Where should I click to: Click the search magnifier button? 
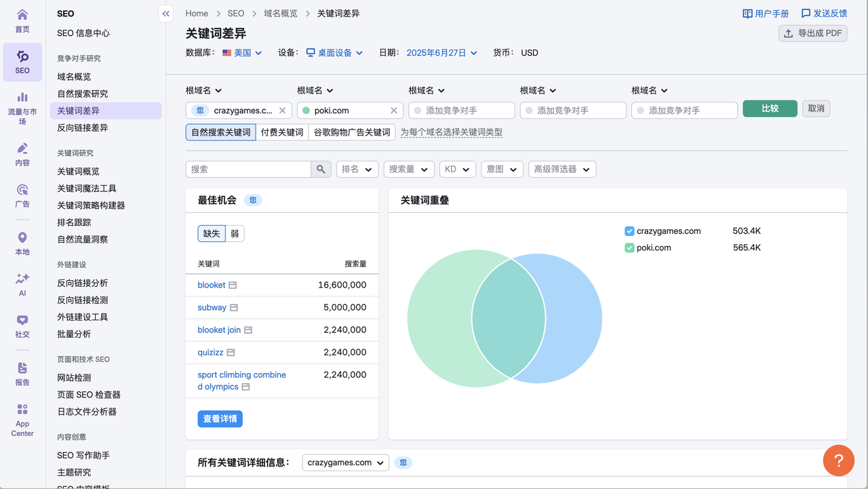pos(321,170)
